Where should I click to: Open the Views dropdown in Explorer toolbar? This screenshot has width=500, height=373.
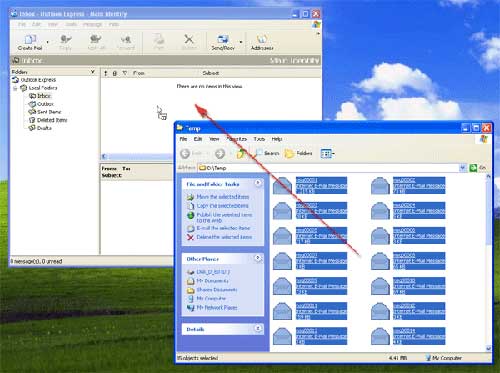pos(327,153)
